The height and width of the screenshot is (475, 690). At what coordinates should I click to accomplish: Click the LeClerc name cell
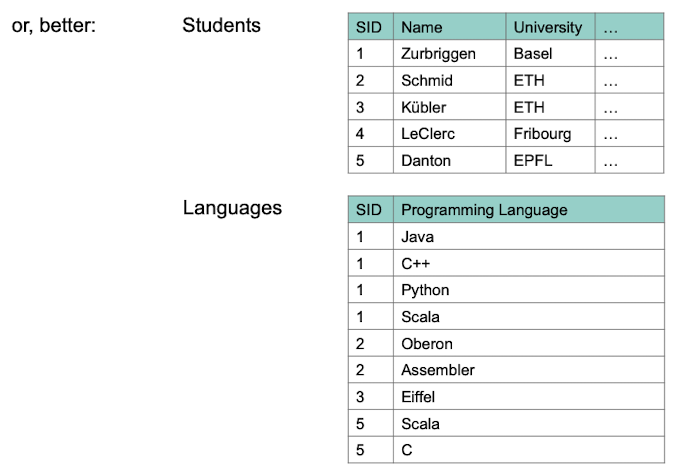click(428, 134)
